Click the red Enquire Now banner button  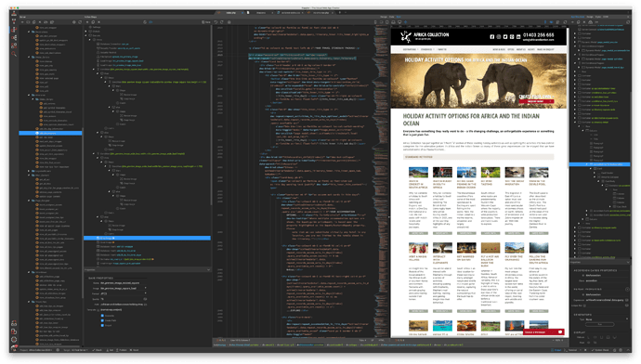pos(535,101)
